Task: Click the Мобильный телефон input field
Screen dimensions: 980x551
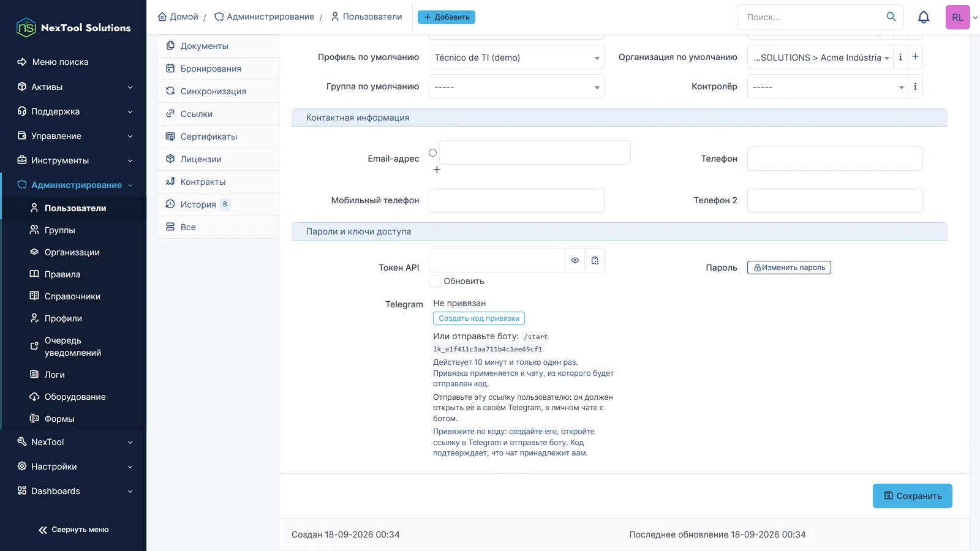Action: [516, 200]
